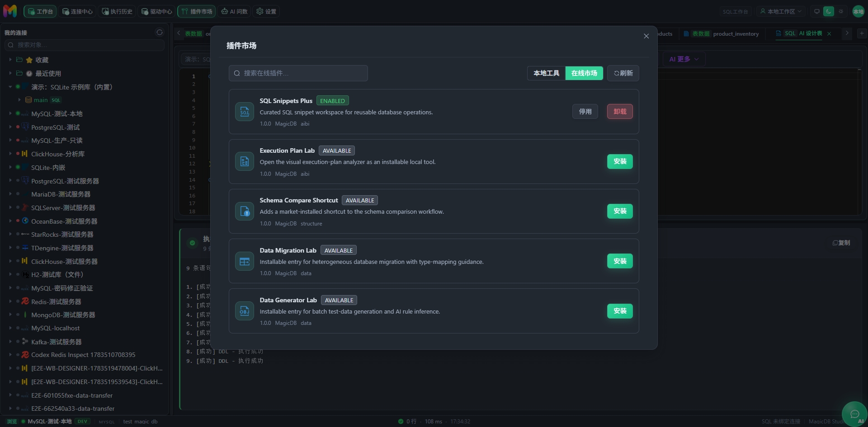Switch to light mode sun toggle
The width and height of the screenshot is (868, 427).
(841, 11)
